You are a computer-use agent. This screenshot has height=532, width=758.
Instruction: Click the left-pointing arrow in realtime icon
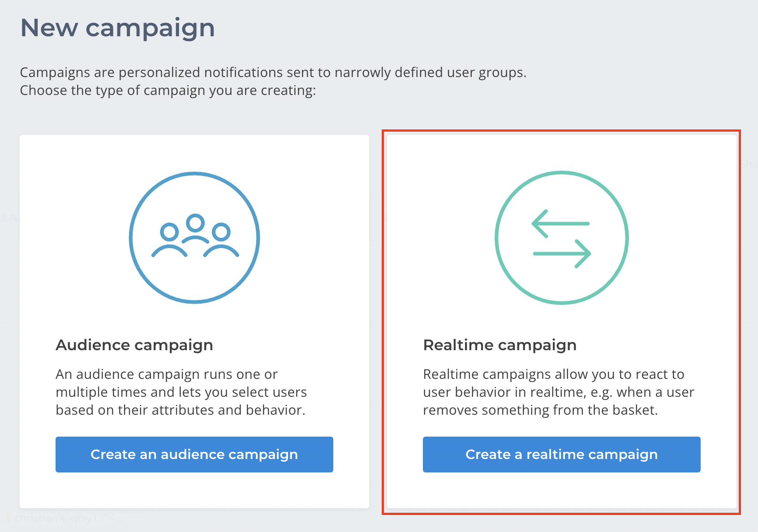click(560, 223)
